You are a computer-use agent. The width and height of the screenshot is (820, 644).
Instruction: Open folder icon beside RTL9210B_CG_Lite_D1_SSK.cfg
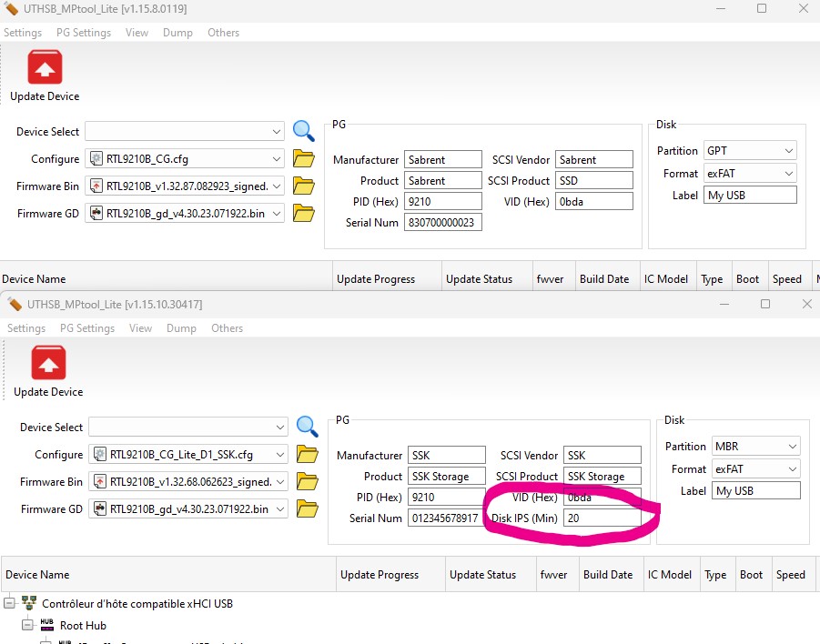307,455
